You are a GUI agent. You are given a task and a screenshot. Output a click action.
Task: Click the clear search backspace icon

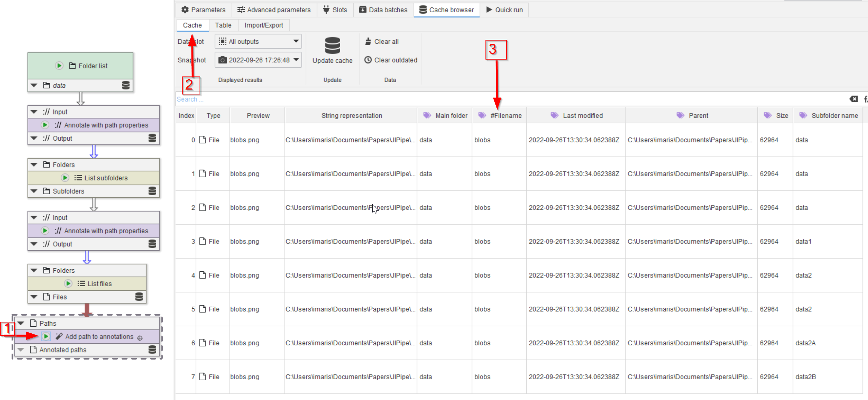[x=854, y=99]
